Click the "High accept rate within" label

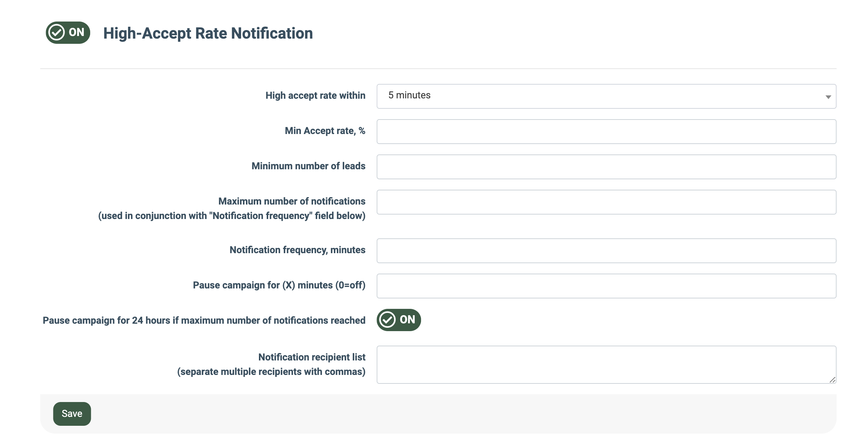click(315, 96)
